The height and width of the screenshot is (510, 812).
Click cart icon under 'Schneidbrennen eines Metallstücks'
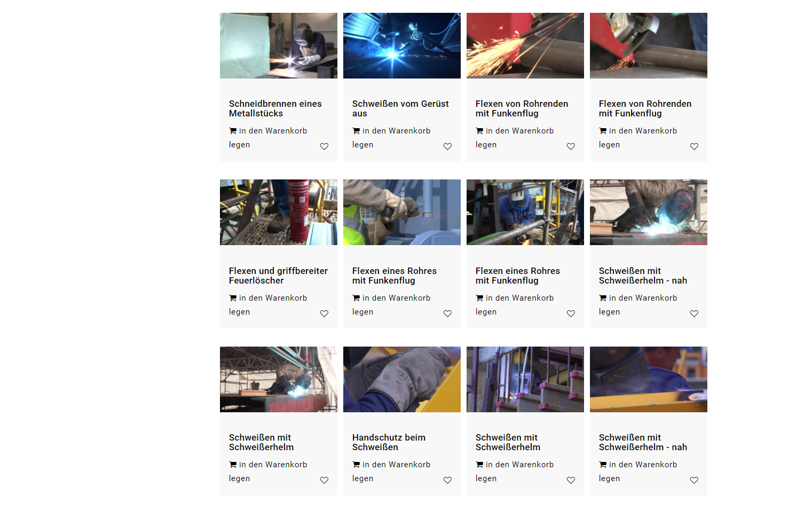[233, 131]
